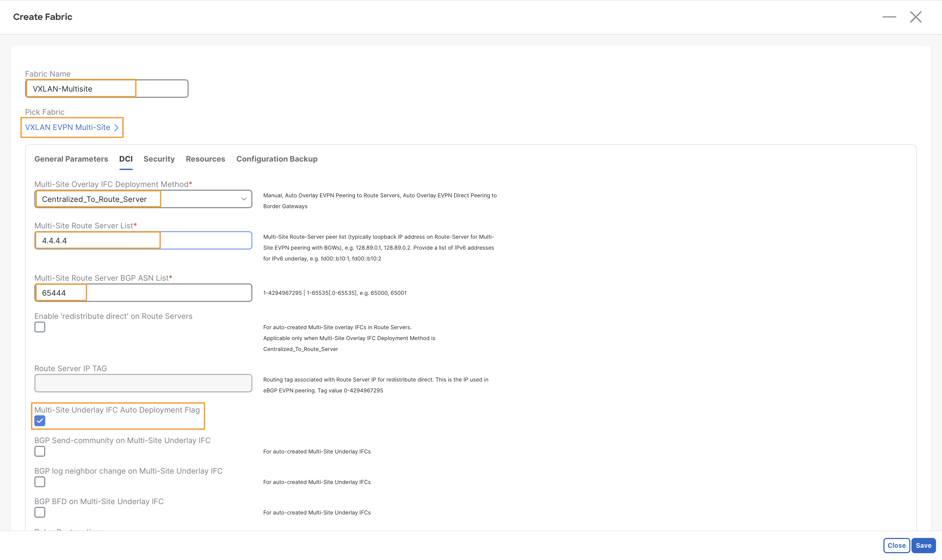This screenshot has width=942, height=560.
Task: Click the Multi-Site Route Server List field
Action: 143,240
